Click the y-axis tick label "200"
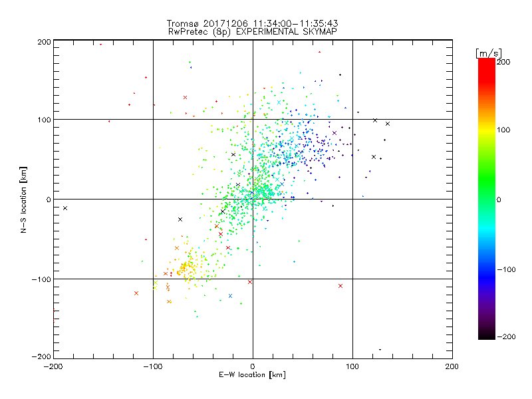Viewport: 532px width, 399px height. 44,42
